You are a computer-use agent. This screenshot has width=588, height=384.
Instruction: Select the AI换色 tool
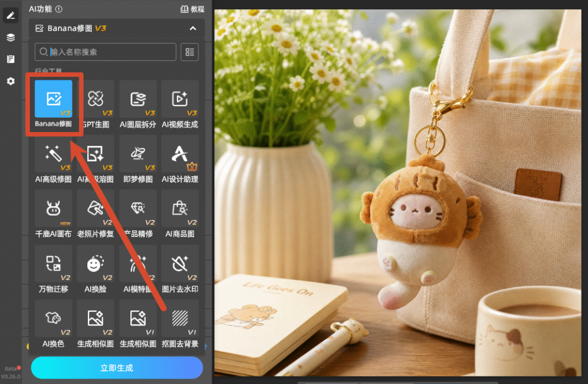click(53, 324)
